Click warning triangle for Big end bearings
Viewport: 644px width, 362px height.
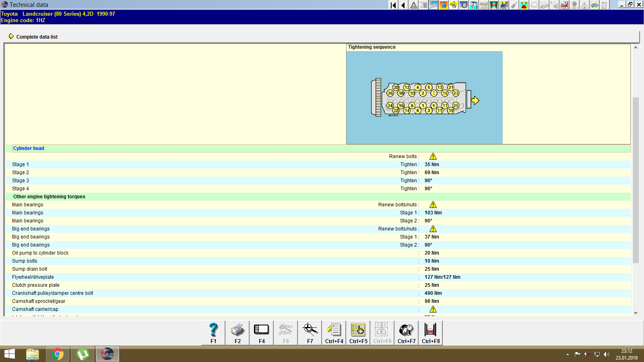[x=433, y=229]
